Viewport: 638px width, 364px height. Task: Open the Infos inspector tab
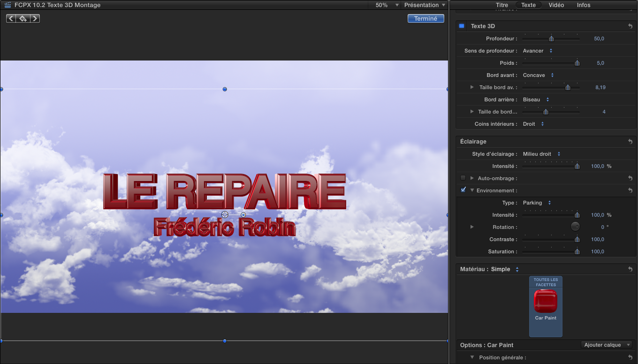[x=584, y=5]
